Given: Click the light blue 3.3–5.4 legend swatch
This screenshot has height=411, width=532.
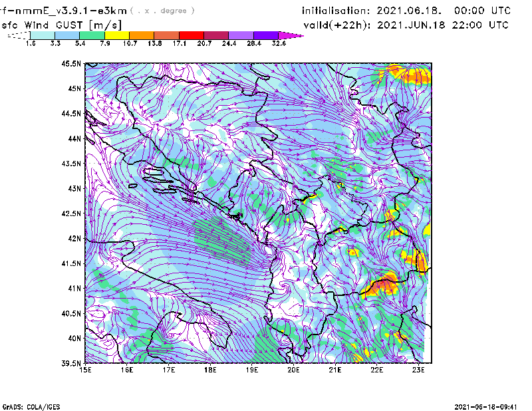Looking at the screenshot, I should coord(67,35).
